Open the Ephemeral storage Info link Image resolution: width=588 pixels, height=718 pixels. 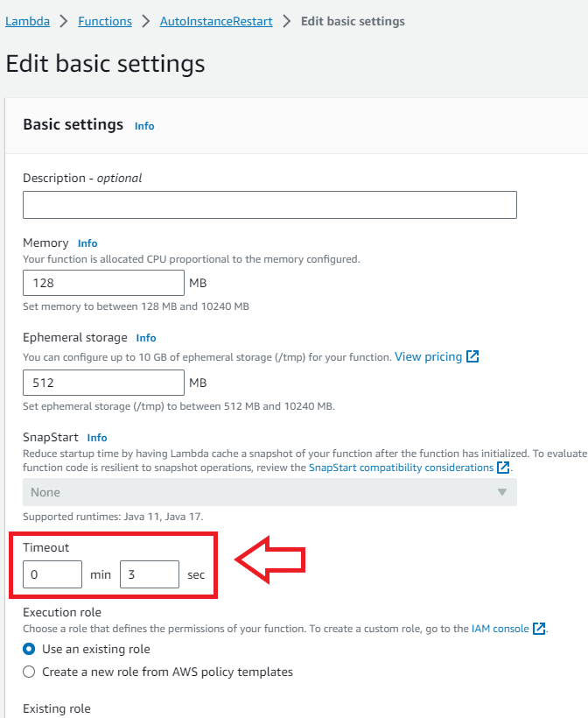146,337
